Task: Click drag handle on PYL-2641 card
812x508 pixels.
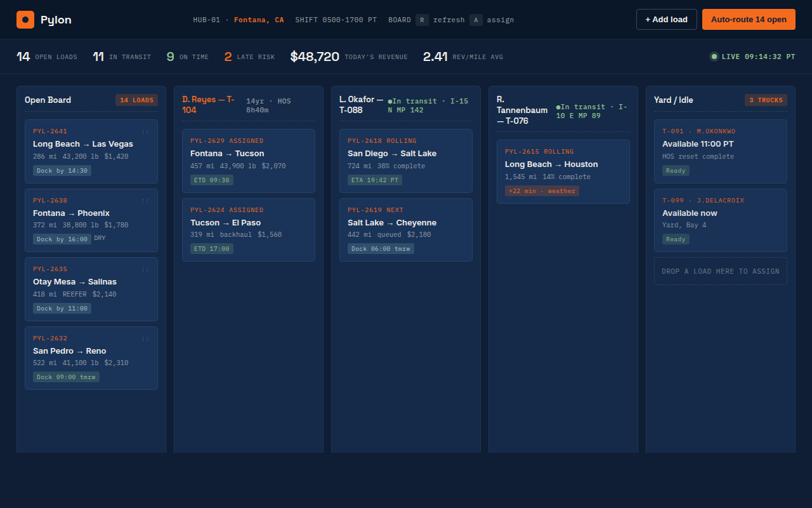Action: point(145,131)
